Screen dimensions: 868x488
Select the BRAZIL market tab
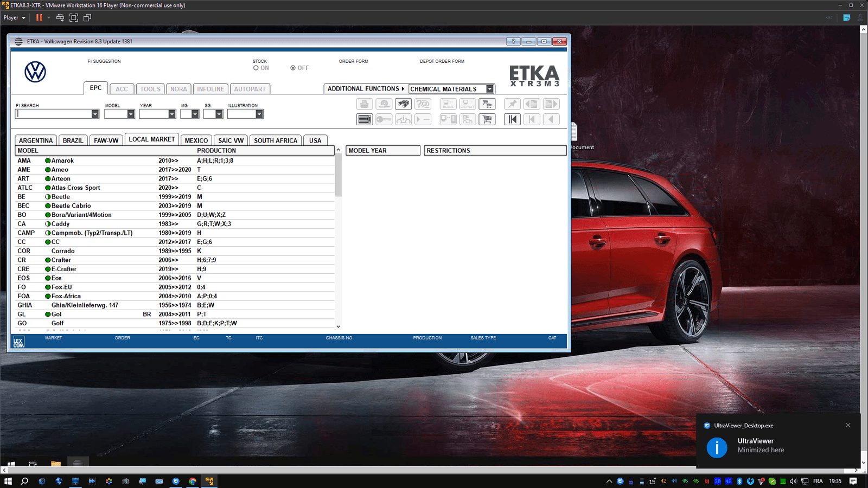73,140
